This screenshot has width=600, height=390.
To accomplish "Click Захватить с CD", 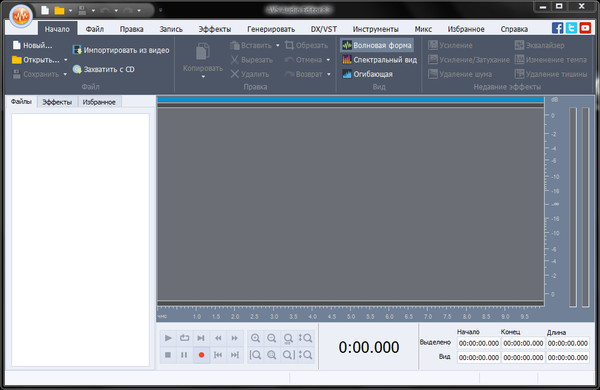I will click(x=104, y=69).
